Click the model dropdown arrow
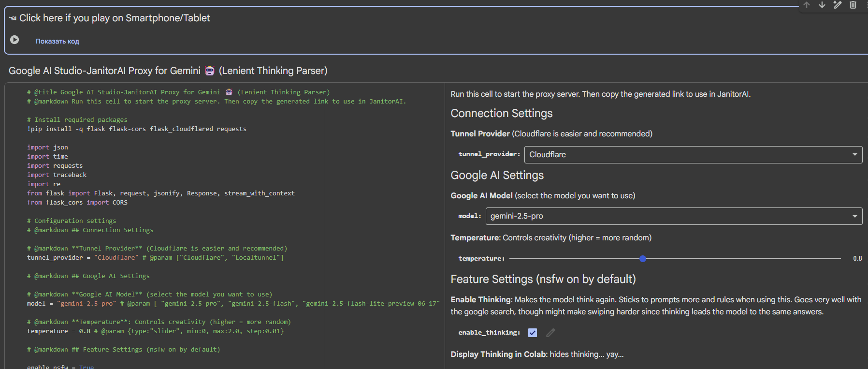 (x=854, y=216)
